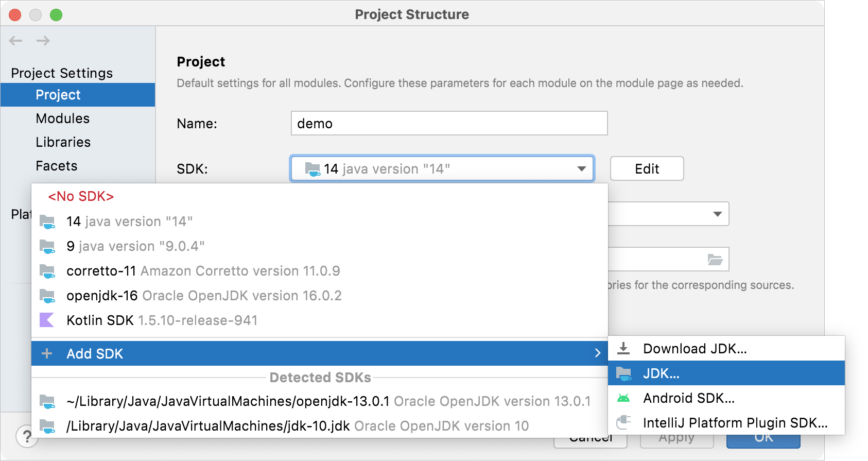Viewport: 868px width, 461px height.
Task: Click the browse folder icon in path field
Action: tap(715, 260)
